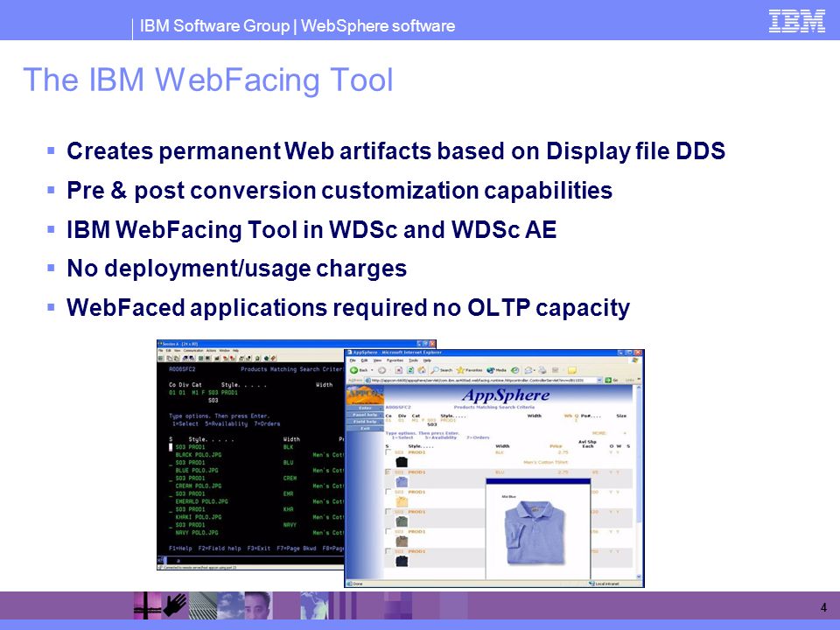Click the AppSphere orange logo image
The image size is (840, 630).
tap(366, 395)
